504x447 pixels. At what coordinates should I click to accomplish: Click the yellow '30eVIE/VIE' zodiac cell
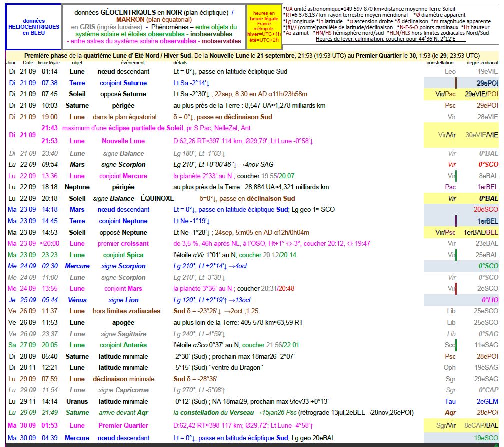(481, 135)
